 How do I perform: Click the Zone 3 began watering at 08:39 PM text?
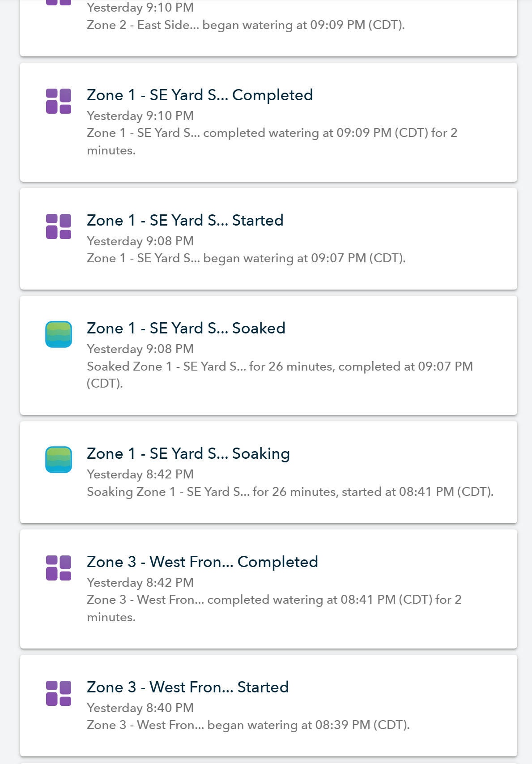[x=248, y=725]
